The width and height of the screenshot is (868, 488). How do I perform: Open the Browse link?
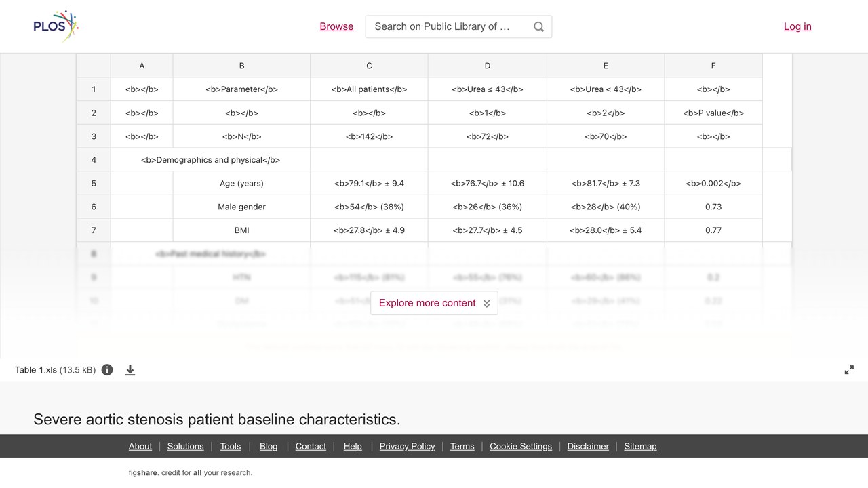336,26
